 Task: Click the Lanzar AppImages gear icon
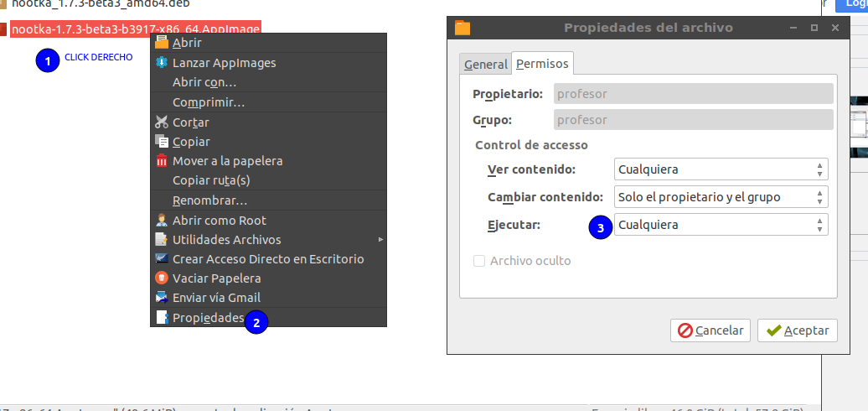(x=162, y=63)
